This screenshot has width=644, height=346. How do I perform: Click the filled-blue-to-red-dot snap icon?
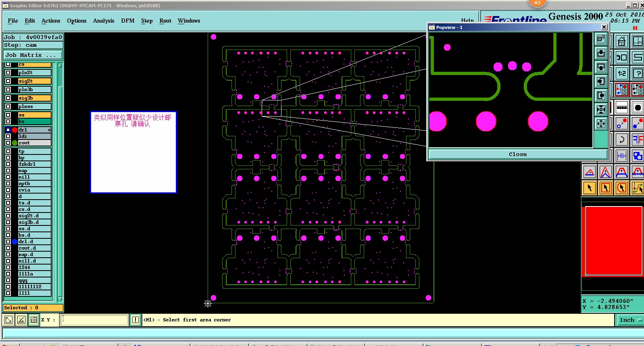638,123
